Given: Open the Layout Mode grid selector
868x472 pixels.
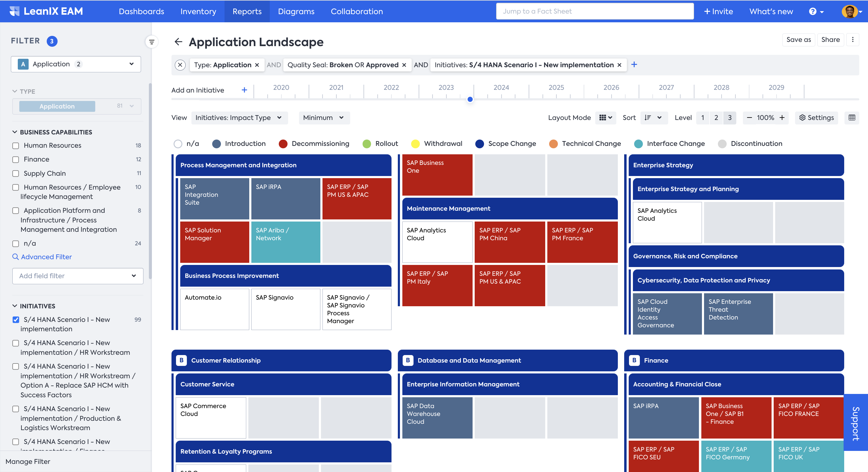Looking at the screenshot, I should pyautogui.click(x=605, y=118).
